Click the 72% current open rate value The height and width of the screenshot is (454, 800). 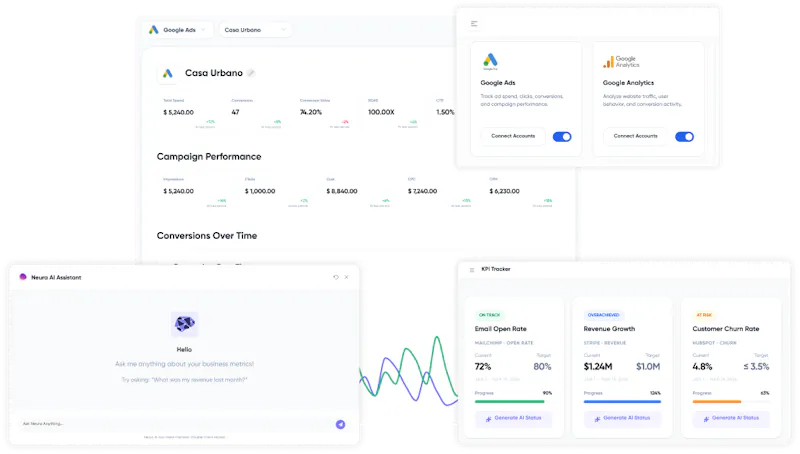tap(483, 367)
